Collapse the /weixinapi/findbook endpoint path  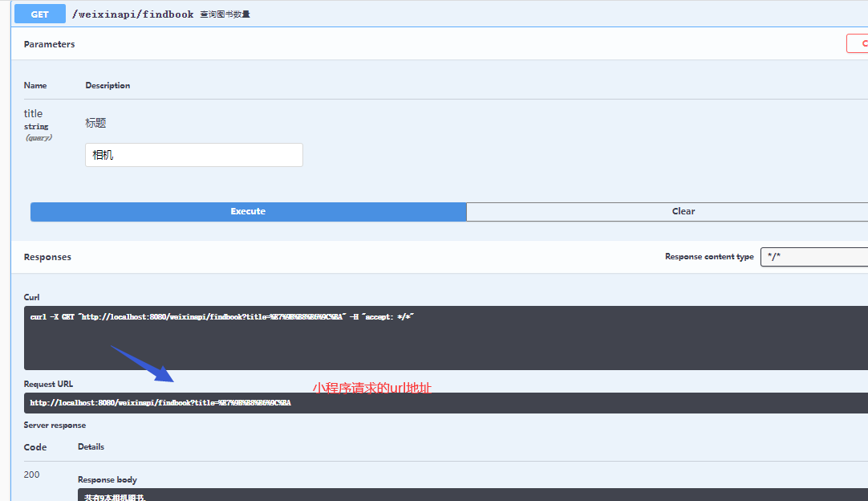click(133, 14)
